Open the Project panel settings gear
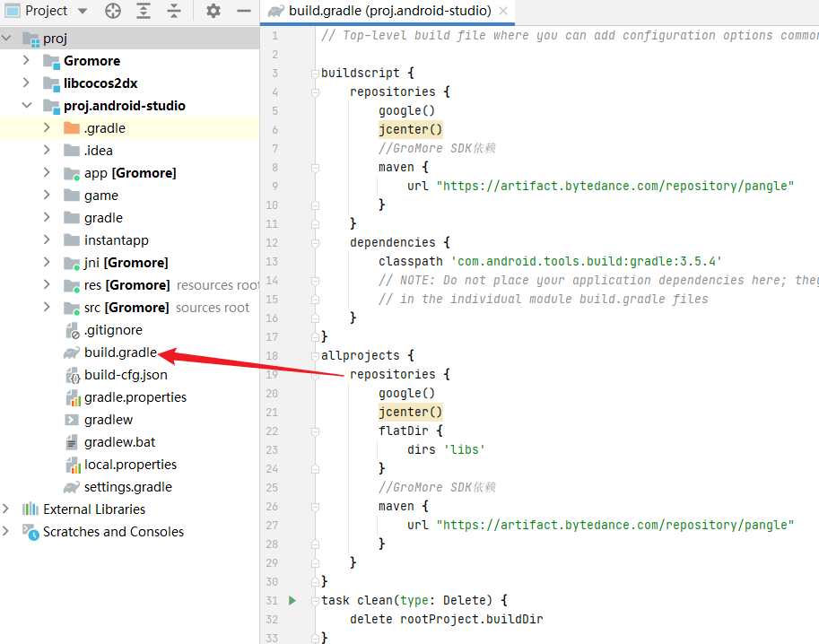Image resolution: width=819 pixels, height=644 pixels. [213, 11]
